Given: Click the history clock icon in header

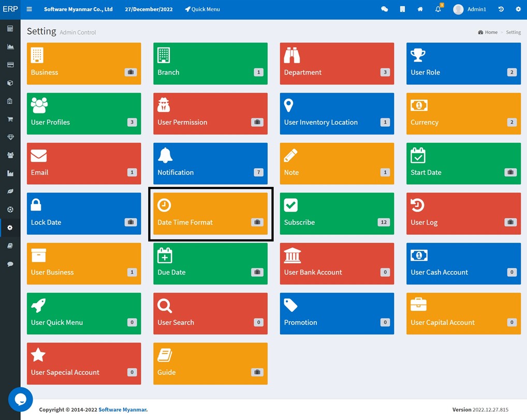Looking at the screenshot, I should click(501, 9).
